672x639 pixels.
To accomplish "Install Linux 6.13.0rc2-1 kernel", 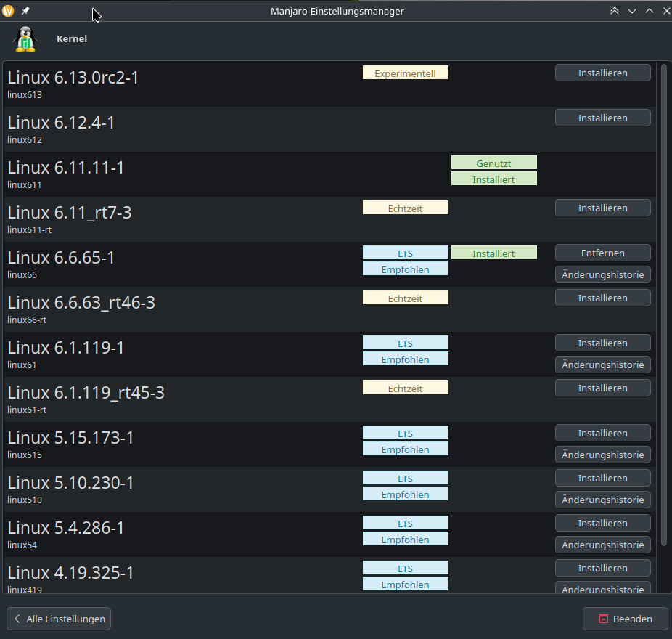I will (x=602, y=73).
